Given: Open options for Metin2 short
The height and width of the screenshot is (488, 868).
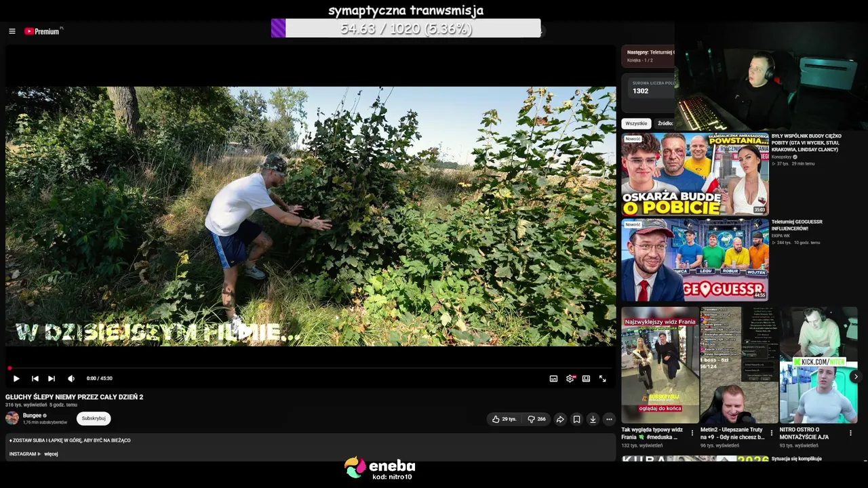Looking at the screenshot, I should pyautogui.click(x=771, y=432).
